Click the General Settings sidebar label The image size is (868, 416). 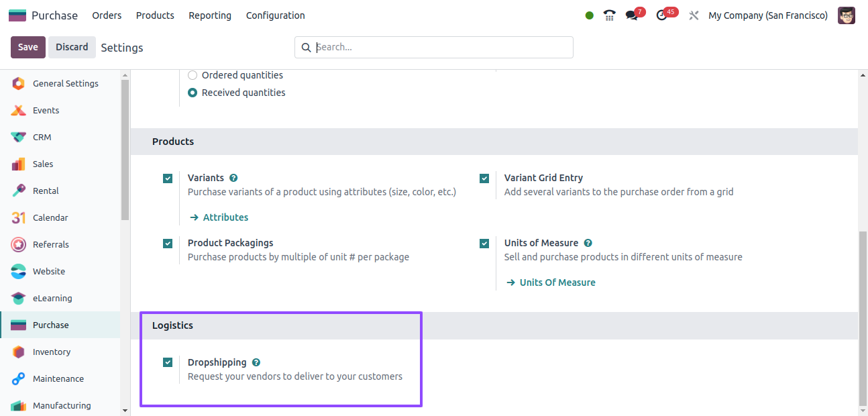coord(66,83)
